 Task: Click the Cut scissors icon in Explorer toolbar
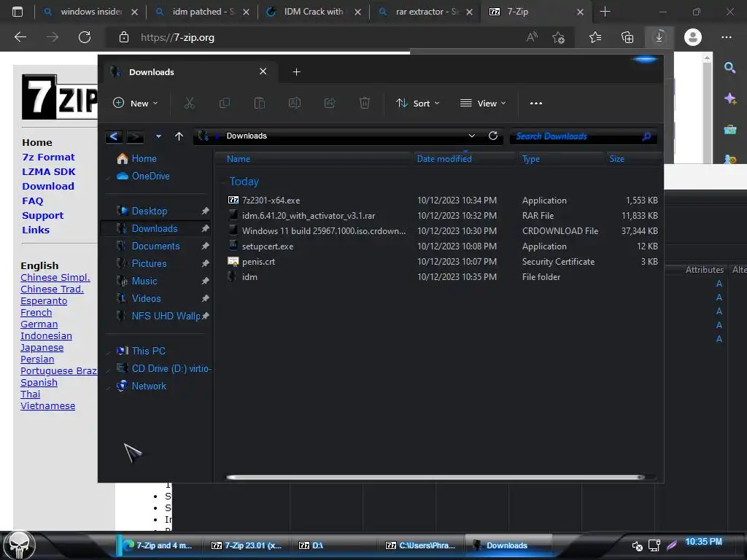tap(190, 103)
